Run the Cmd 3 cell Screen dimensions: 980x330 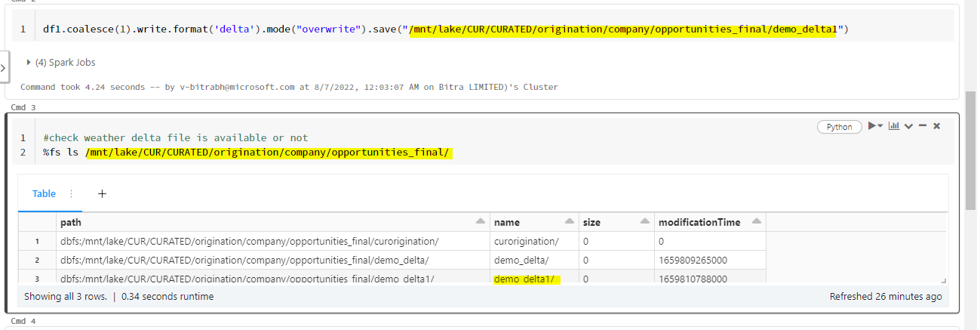(871, 126)
